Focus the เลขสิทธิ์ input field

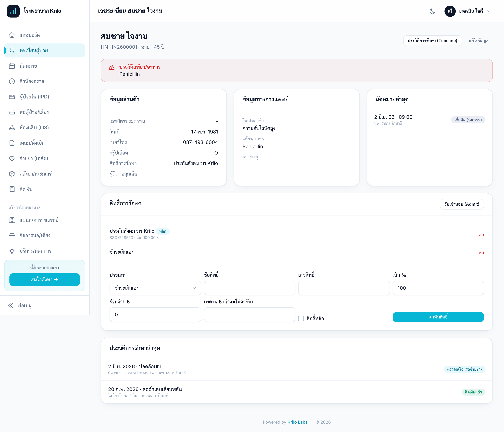[344, 288]
